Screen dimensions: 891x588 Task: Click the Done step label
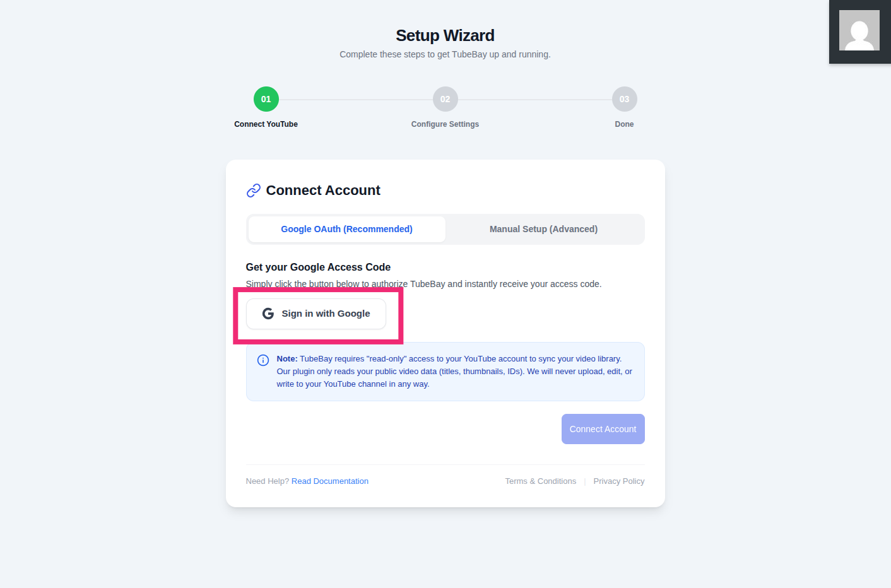(x=624, y=124)
